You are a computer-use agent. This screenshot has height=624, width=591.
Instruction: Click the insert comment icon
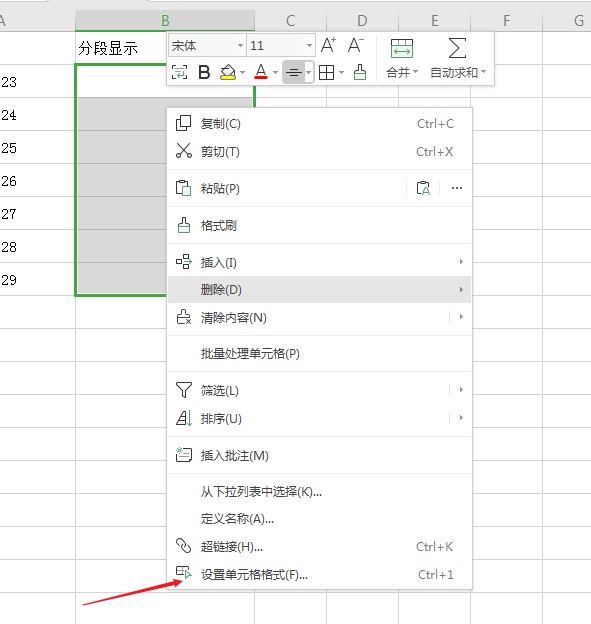click(183, 454)
